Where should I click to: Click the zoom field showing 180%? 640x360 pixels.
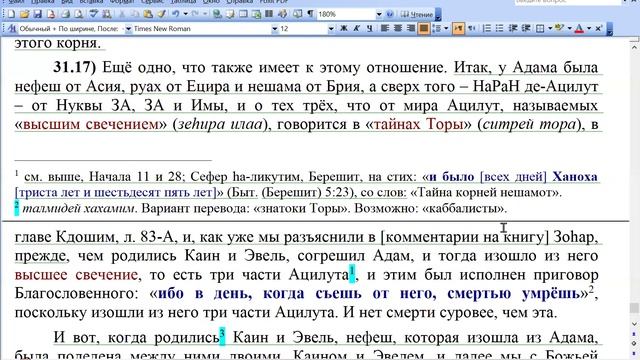coord(346,14)
